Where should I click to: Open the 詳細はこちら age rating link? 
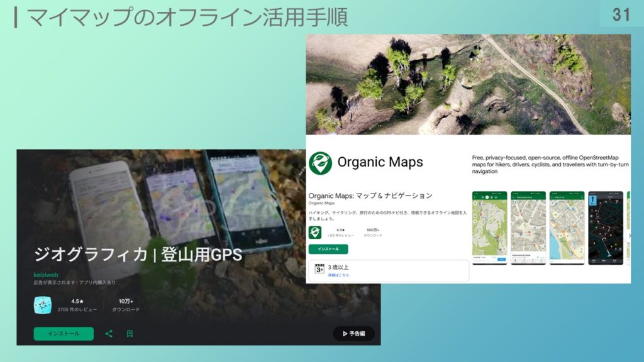pos(338,275)
